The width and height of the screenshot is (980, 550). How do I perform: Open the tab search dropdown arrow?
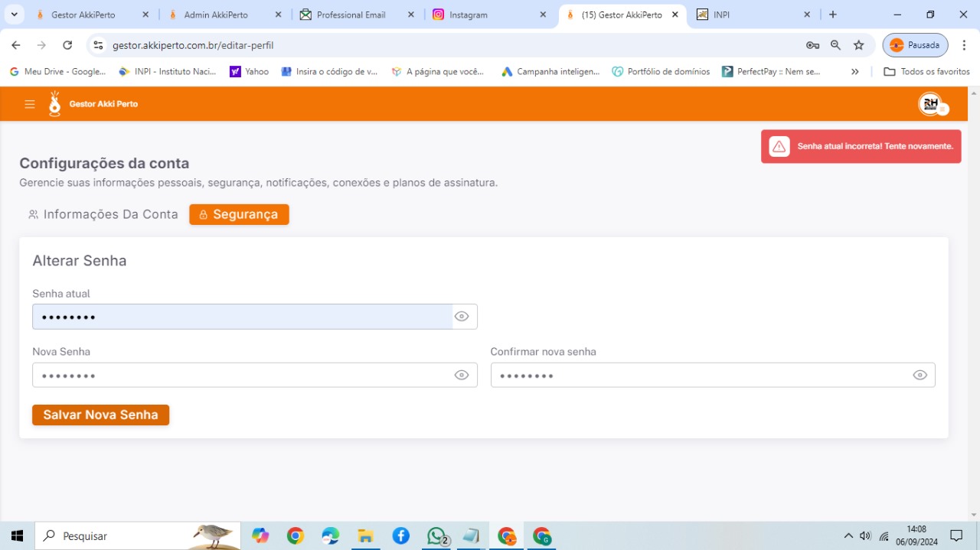pos(14,15)
